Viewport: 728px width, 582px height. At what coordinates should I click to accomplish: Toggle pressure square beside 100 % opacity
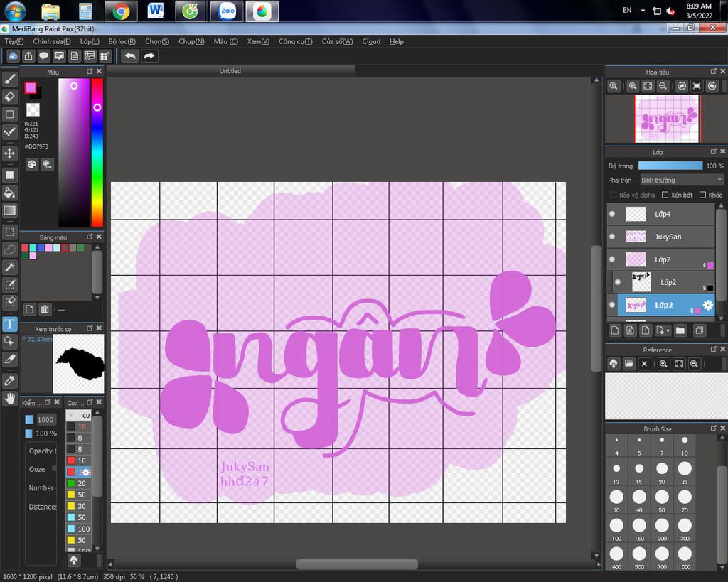point(29,433)
